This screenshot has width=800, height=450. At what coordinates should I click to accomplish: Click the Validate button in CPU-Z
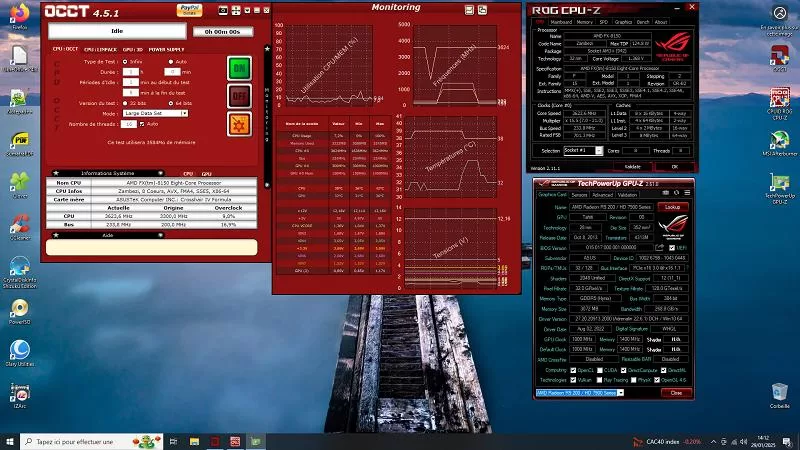point(632,167)
